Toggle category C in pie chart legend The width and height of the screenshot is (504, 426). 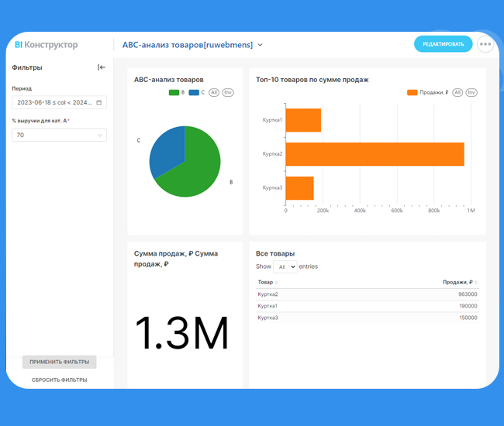pyautogui.click(x=197, y=92)
